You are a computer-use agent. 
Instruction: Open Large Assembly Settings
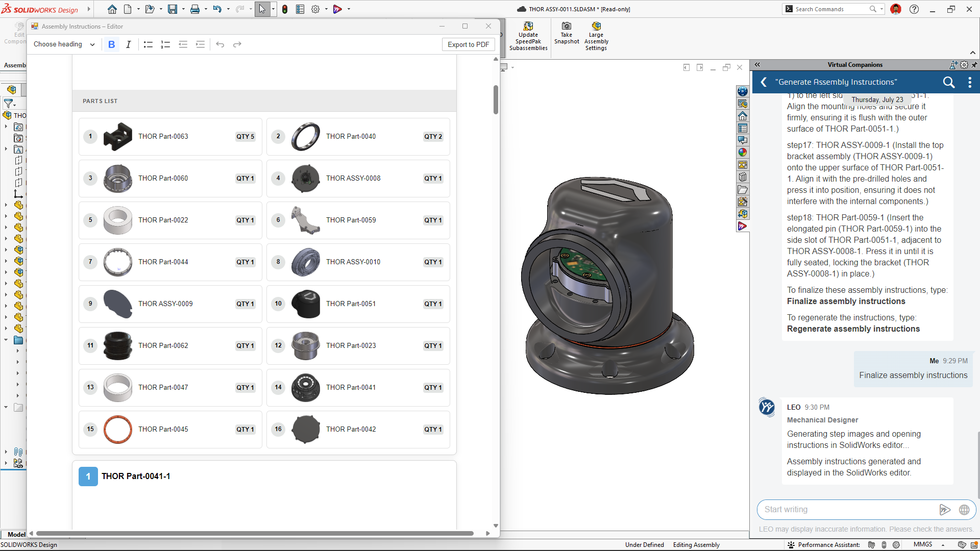pos(596,36)
